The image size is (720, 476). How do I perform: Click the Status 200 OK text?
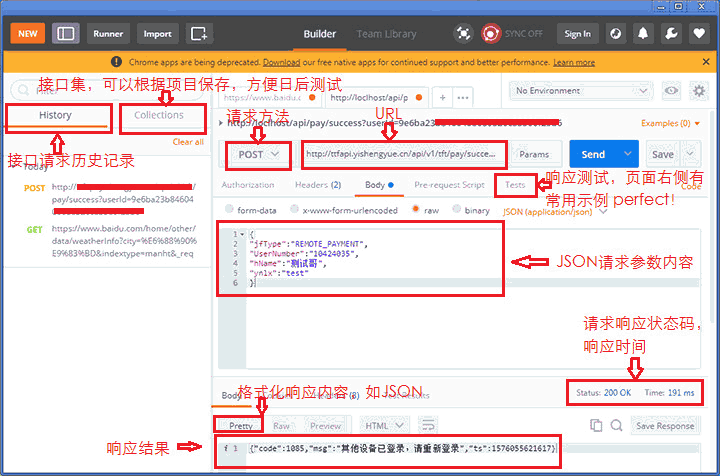click(x=603, y=393)
